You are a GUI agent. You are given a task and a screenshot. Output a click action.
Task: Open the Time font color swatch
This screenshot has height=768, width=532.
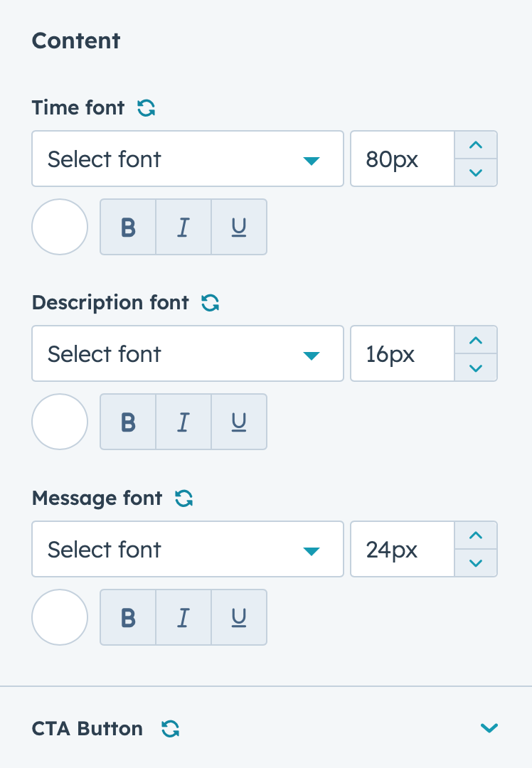pos(60,227)
